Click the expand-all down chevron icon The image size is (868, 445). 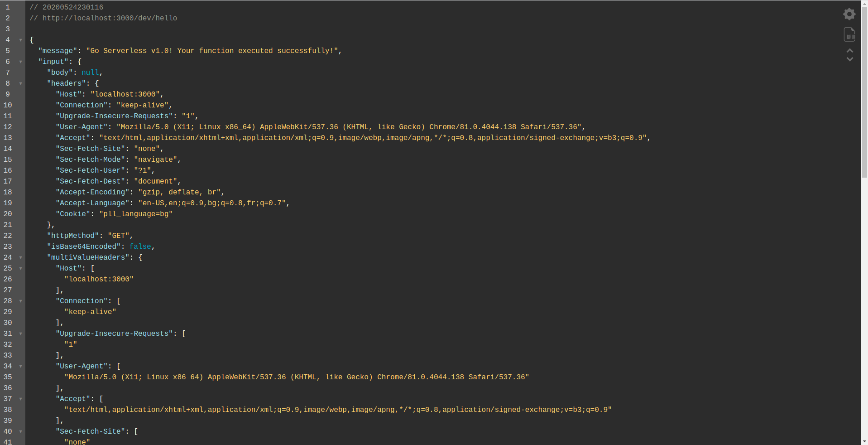point(850,59)
